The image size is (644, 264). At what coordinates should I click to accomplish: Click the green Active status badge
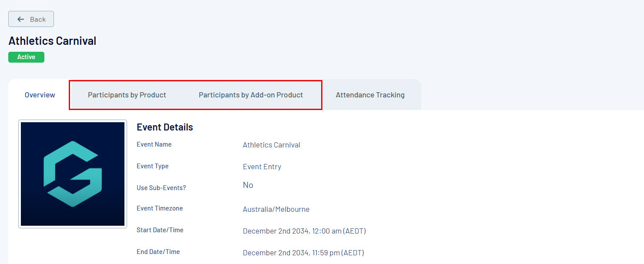click(x=26, y=57)
